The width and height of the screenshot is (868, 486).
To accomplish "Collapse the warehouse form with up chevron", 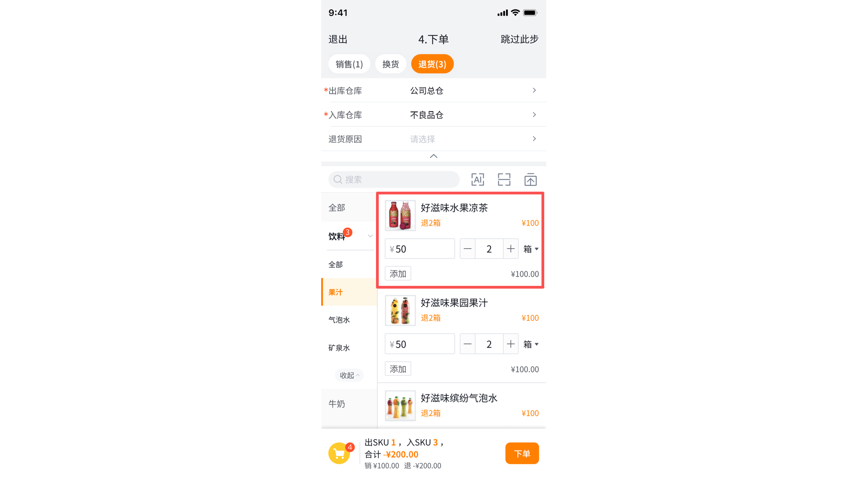I will pos(434,156).
